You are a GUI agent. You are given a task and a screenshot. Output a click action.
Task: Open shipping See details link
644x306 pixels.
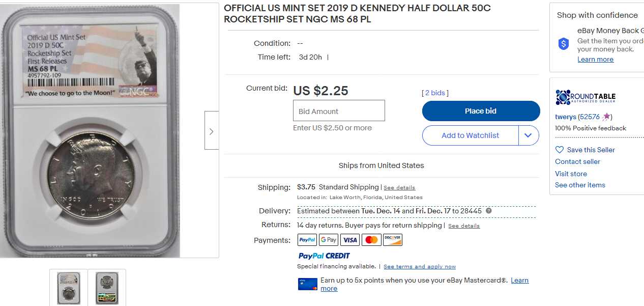[399, 188]
